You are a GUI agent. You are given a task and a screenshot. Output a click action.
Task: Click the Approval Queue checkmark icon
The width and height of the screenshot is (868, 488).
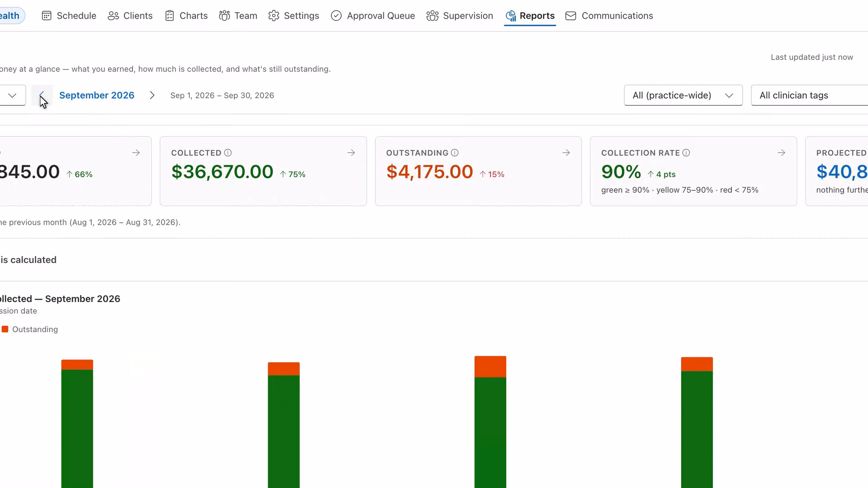pyautogui.click(x=336, y=16)
